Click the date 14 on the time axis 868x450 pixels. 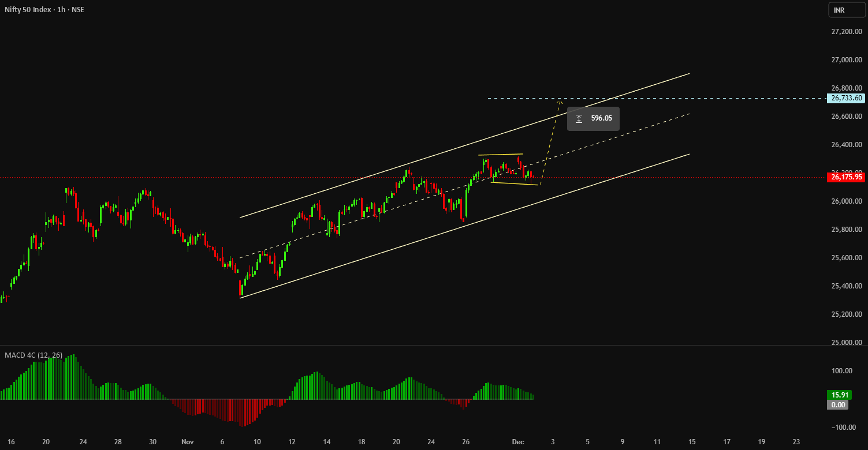point(327,442)
